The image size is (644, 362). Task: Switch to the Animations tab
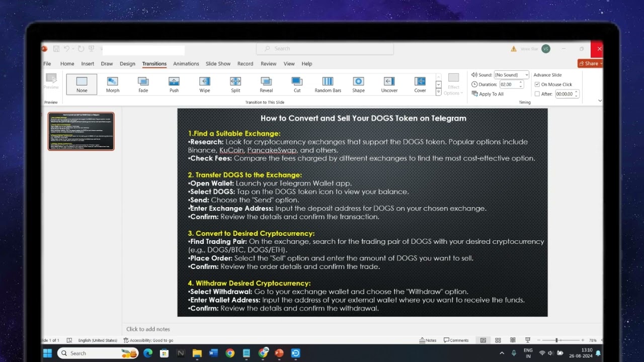coord(186,64)
